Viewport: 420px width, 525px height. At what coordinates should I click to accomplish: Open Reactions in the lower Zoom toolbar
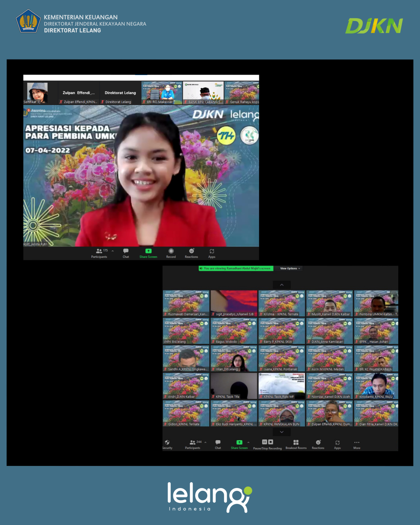pyautogui.click(x=318, y=444)
